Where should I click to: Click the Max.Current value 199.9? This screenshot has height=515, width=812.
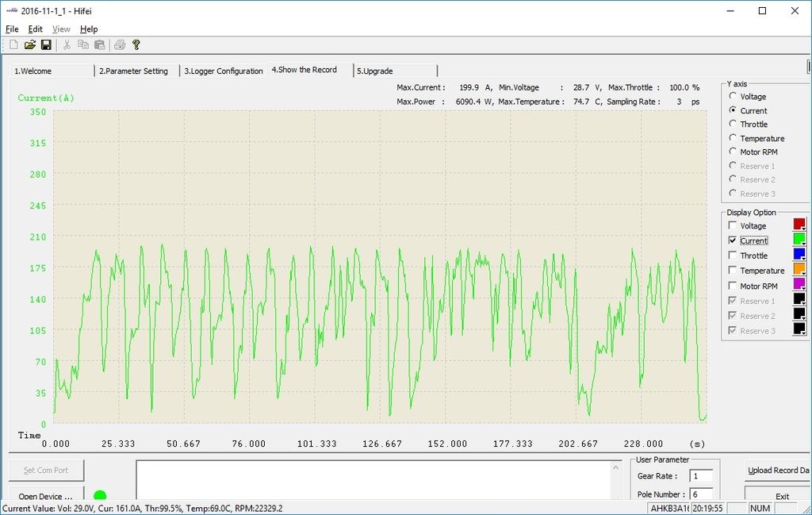coord(469,87)
